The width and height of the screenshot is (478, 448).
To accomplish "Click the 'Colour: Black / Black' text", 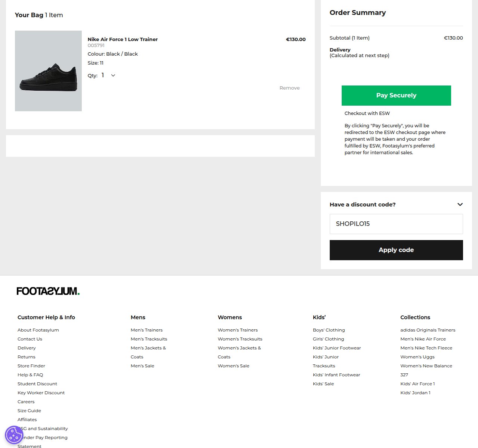I will point(113,54).
